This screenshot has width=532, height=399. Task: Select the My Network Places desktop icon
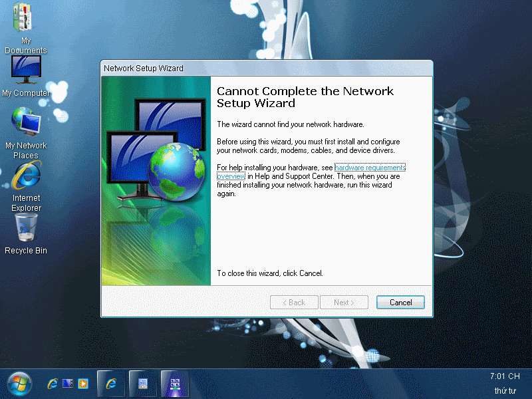[x=26, y=133]
